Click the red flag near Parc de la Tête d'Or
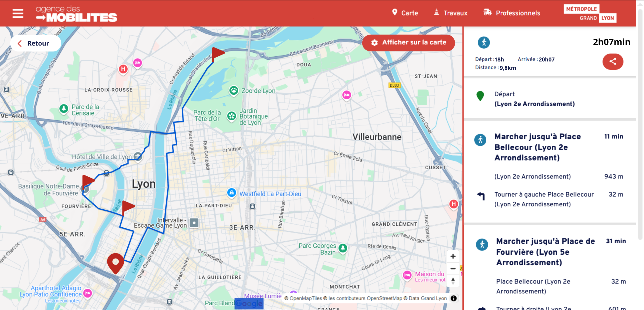 click(x=218, y=53)
